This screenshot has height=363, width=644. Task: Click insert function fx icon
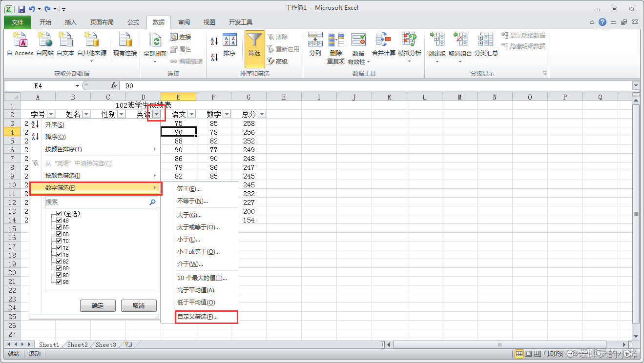pyautogui.click(x=114, y=85)
